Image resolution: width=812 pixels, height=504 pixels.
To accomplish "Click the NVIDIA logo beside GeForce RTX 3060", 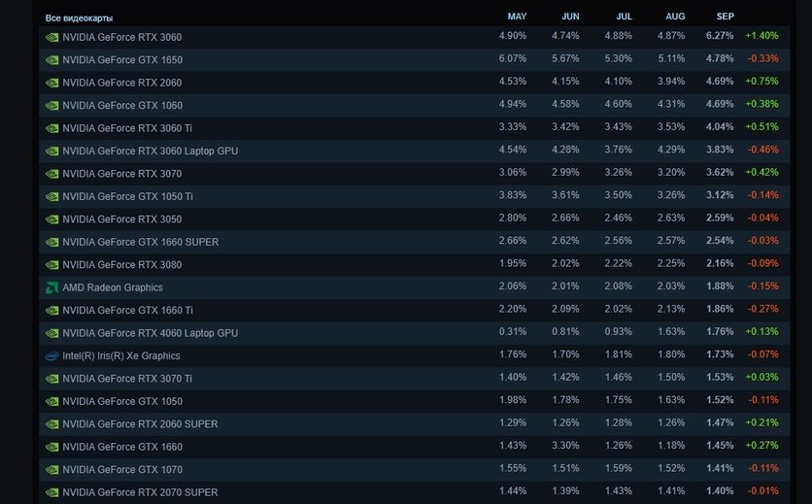I will tap(51, 37).
